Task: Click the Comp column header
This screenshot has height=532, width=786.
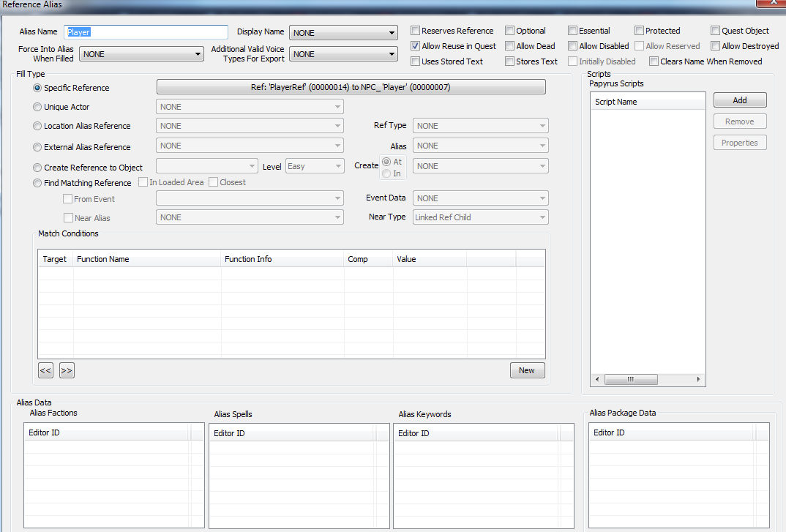Action: (368, 259)
